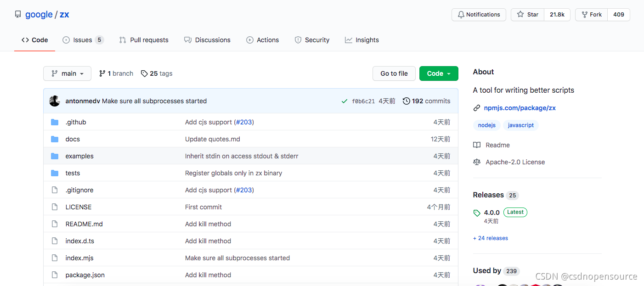Screen dimensions: 644x286
Task: Open the 409 forks count
Action: click(x=619, y=15)
